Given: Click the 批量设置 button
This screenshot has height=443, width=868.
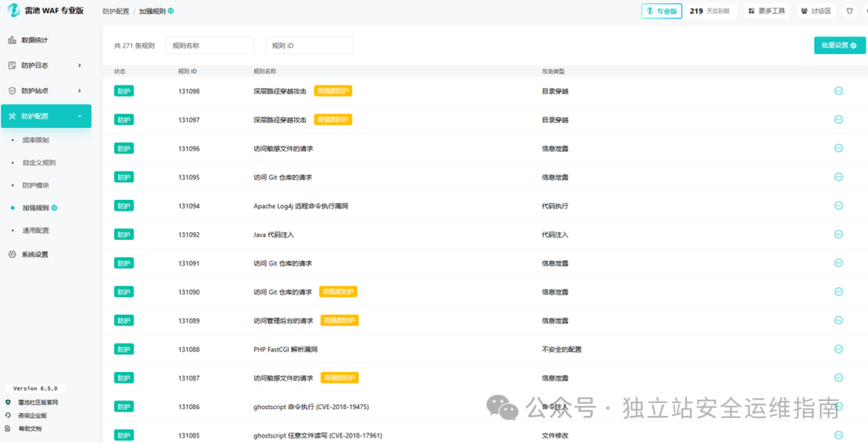Looking at the screenshot, I should (840, 46).
